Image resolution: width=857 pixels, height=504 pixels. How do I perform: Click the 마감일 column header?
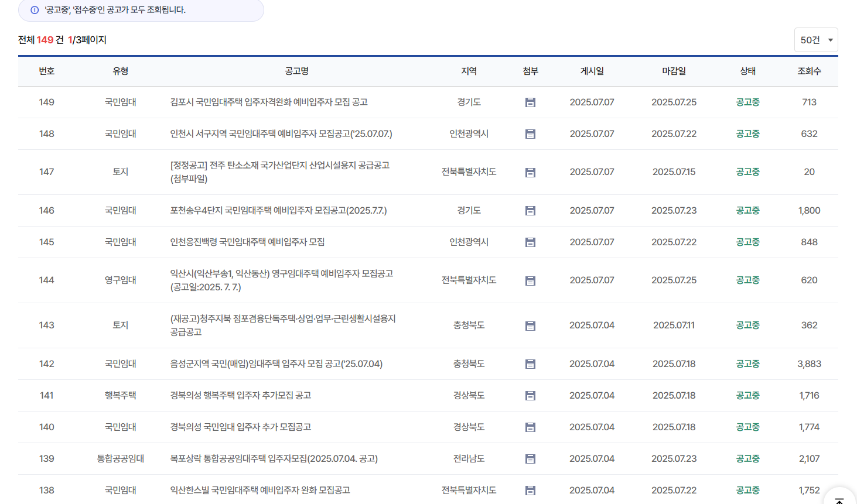[x=674, y=71]
